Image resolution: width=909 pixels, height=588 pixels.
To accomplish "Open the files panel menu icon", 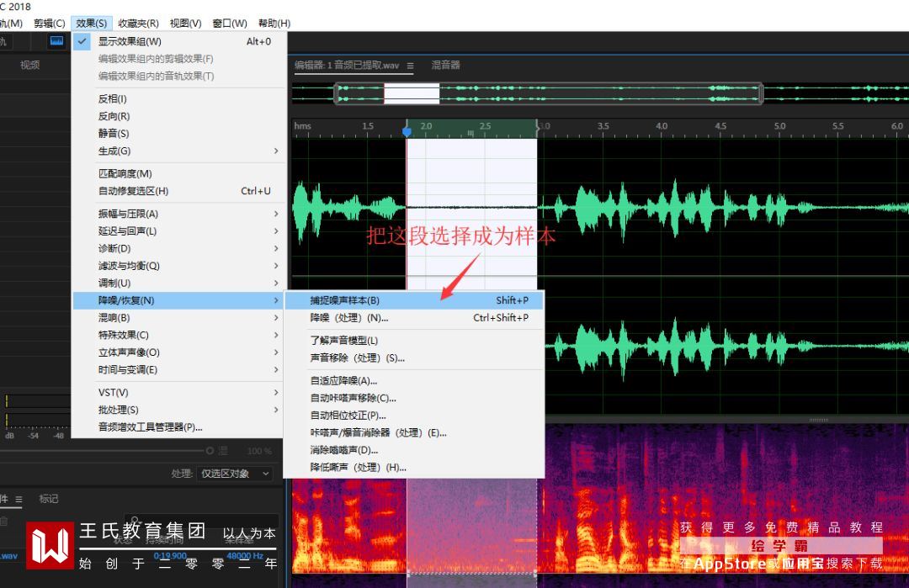I will tap(19, 499).
